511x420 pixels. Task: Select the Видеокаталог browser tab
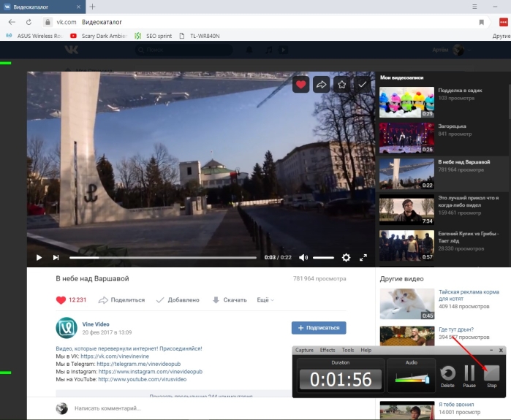coord(42,7)
